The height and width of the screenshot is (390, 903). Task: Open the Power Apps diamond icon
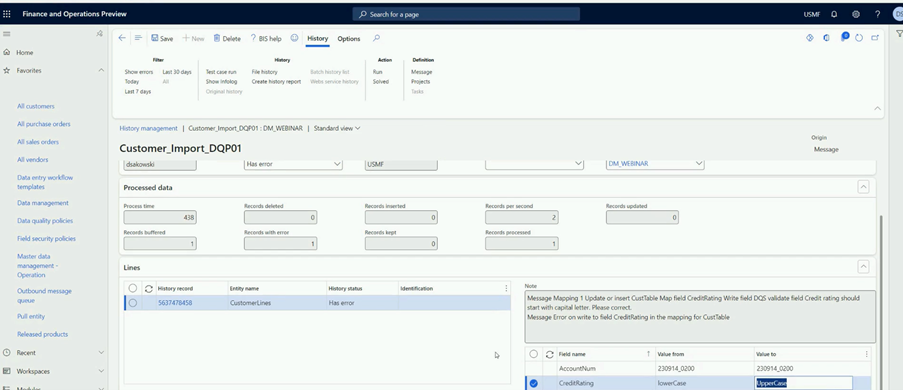(x=809, y=38)
